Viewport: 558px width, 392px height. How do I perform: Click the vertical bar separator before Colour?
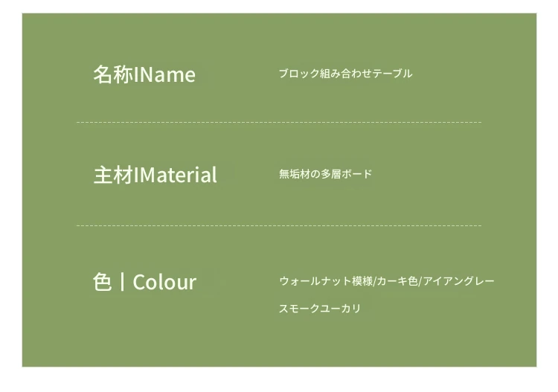click(123, 282)
